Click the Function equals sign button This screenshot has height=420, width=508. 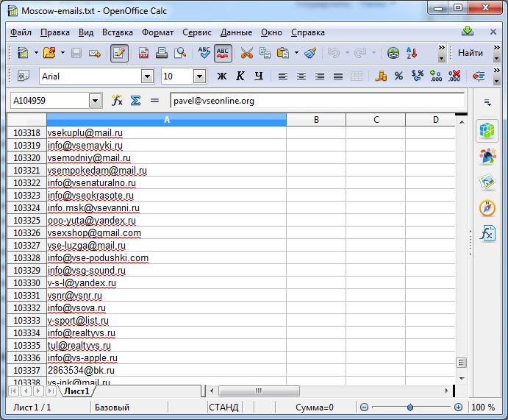tap(154, 101)
